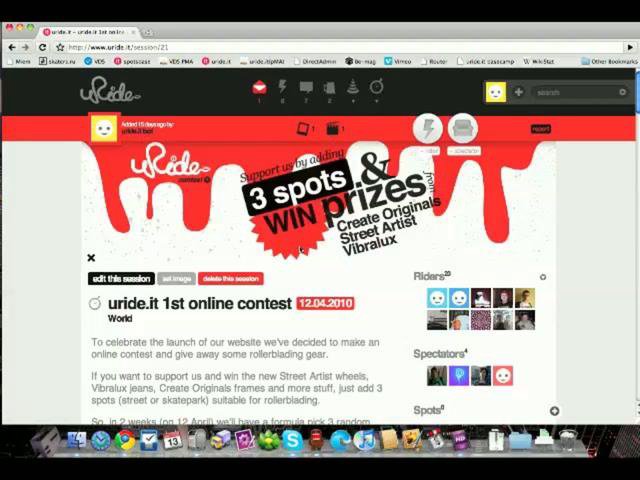Click the contest banner image
Screen dimensions: 640x480
point(318,200)
